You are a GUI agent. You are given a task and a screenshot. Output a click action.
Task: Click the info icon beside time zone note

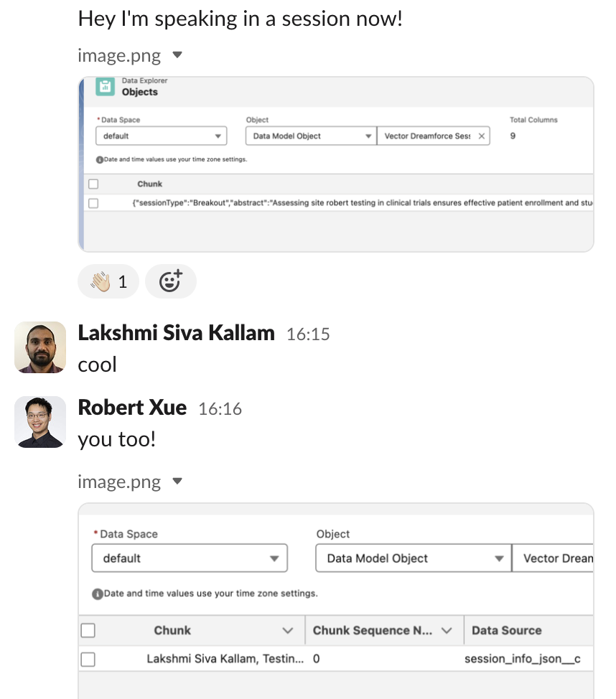point(97,594)
